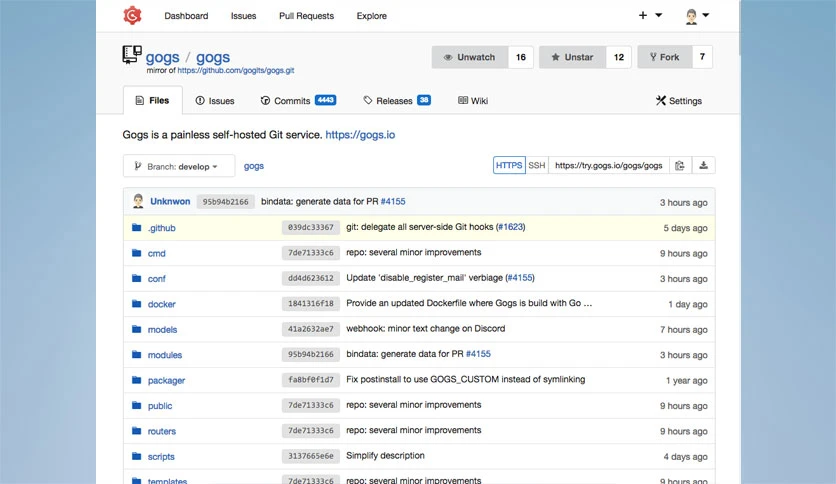Click the docker folder icon
The width and height of the screenshot is (836, 484).
136,304
